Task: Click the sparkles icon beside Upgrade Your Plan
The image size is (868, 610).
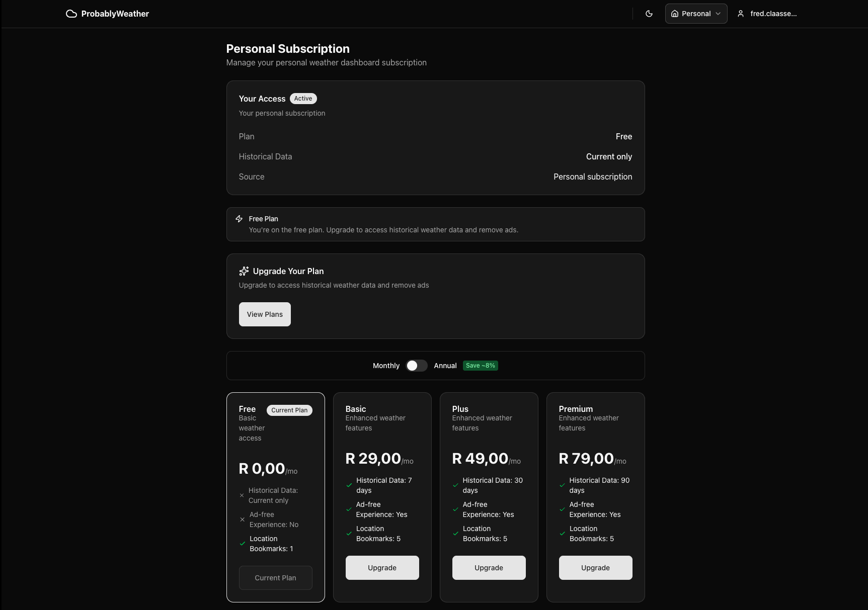Action: pyautogui.click(x=244, y=271)
